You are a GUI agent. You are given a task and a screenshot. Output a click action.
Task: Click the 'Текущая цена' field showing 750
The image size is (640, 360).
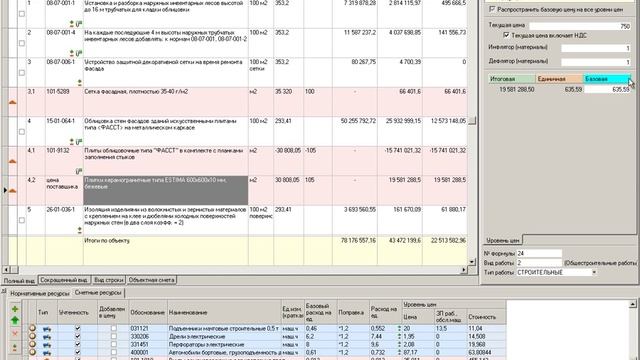point(580,26)
